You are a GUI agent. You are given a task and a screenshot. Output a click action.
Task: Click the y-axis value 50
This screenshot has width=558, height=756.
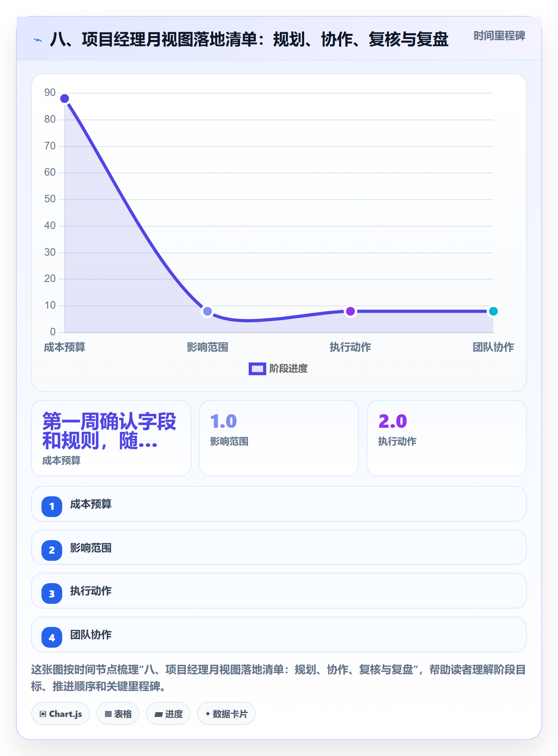coord(50,199)
